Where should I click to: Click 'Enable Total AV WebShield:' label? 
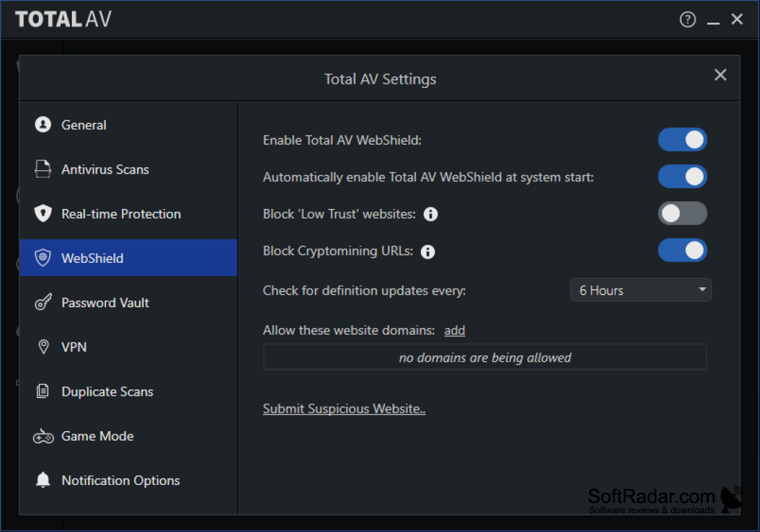tap(342, 140)
